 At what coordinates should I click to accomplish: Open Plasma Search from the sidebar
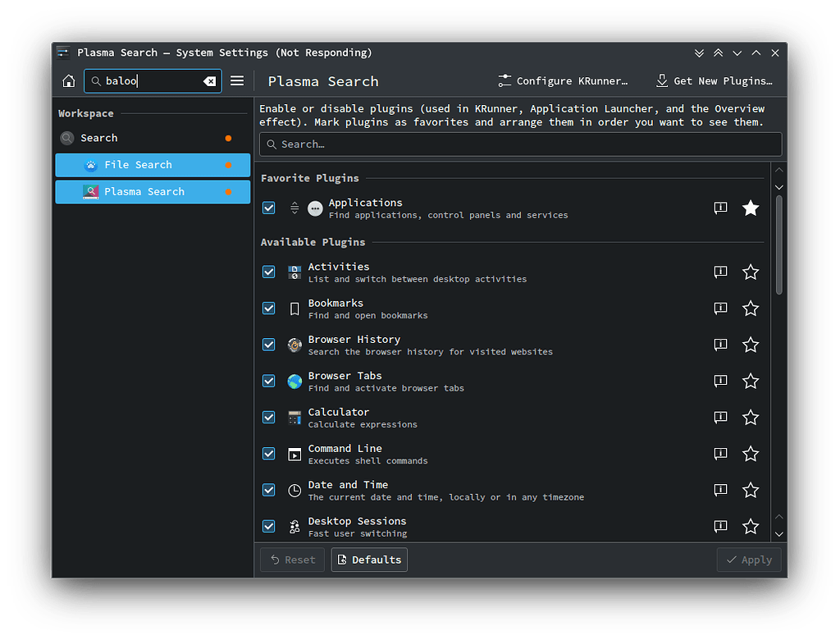(x=153, y=191)
